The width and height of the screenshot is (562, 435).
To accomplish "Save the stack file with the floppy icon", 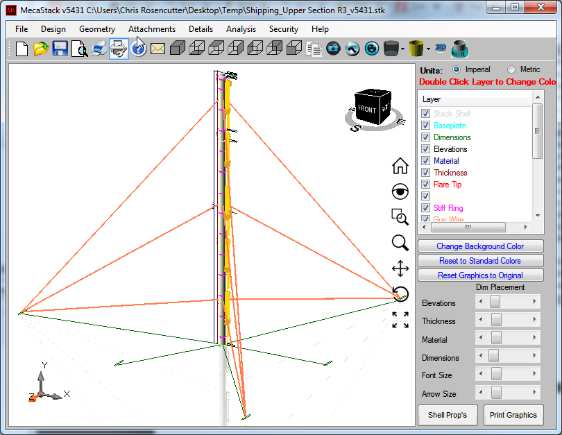I will [x=60, y=48].
